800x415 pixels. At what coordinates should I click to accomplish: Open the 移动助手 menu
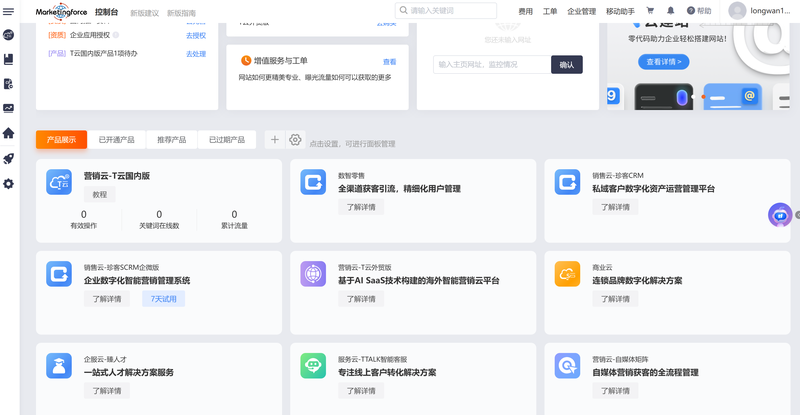620,11
